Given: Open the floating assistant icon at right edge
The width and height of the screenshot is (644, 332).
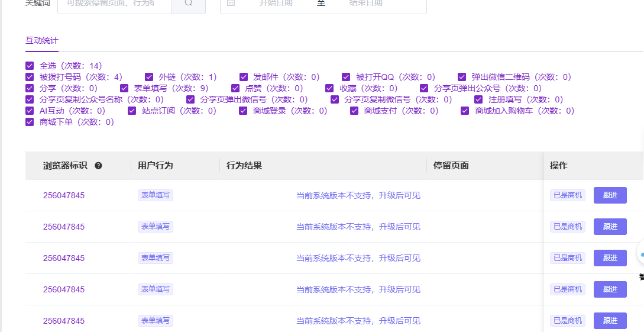Looking at the screenshot, I should tap(640, 253).
